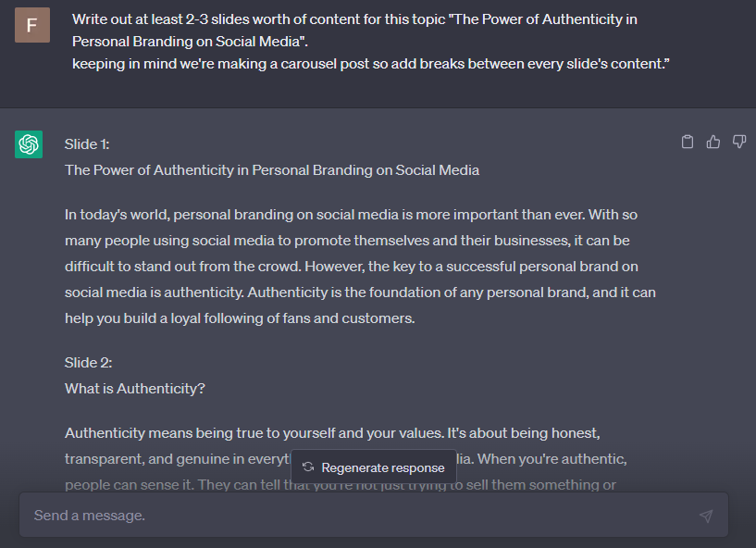The image size is (756, 548).
Task: Click the "Slide 1:" heading text
Action: 88,144
